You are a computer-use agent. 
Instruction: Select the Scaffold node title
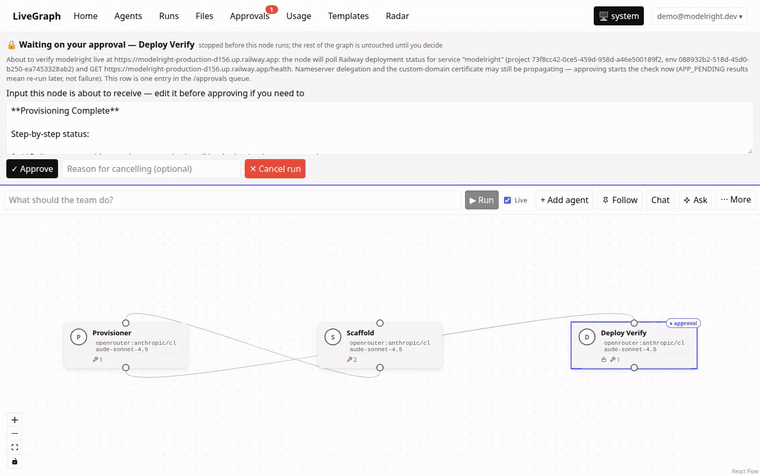(360, 333)
